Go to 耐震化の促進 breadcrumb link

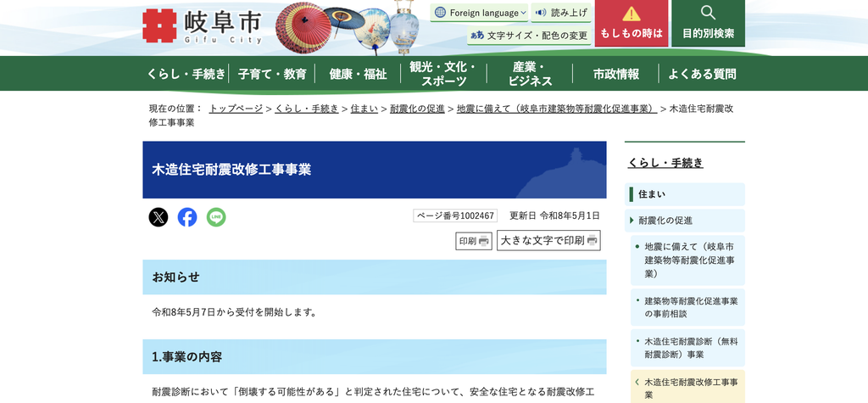[x=417, y=109]
